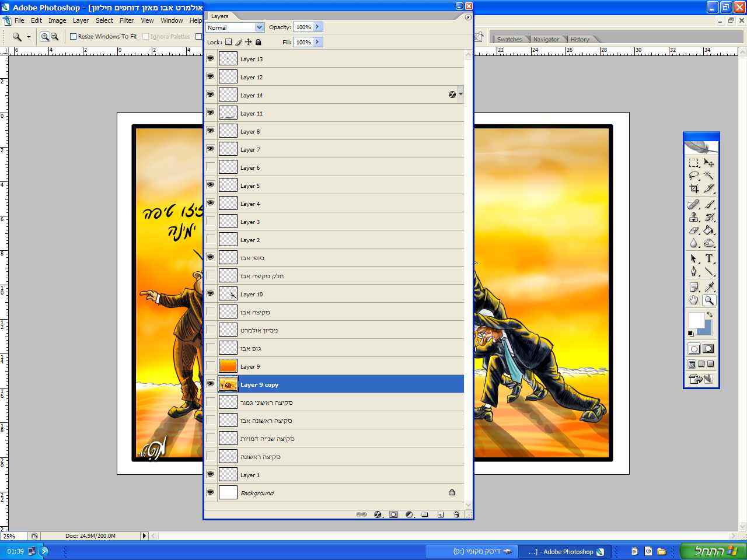747x560 pixels.
Task: Create a new layer set folder
Action: (425, 514)
